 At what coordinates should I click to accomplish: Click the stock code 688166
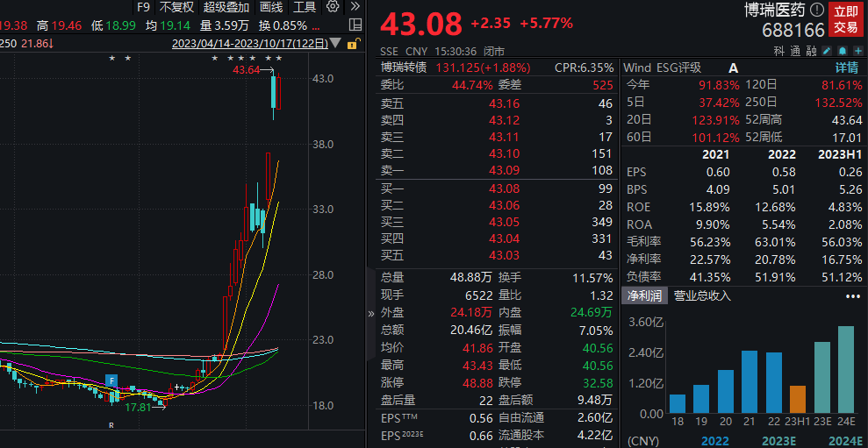pyautogui.click(x=793, y=30)
